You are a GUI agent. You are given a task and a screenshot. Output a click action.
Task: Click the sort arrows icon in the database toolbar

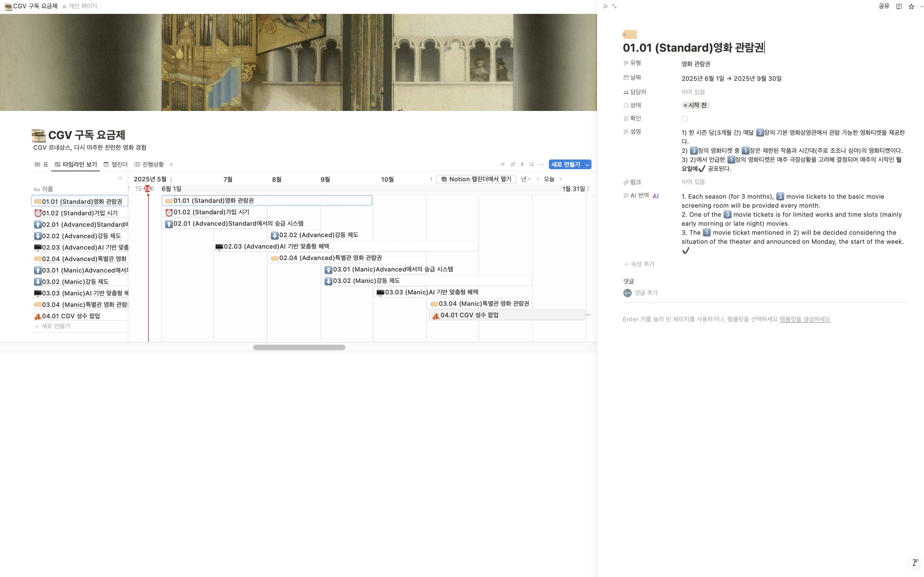click(x=512, y=164)
